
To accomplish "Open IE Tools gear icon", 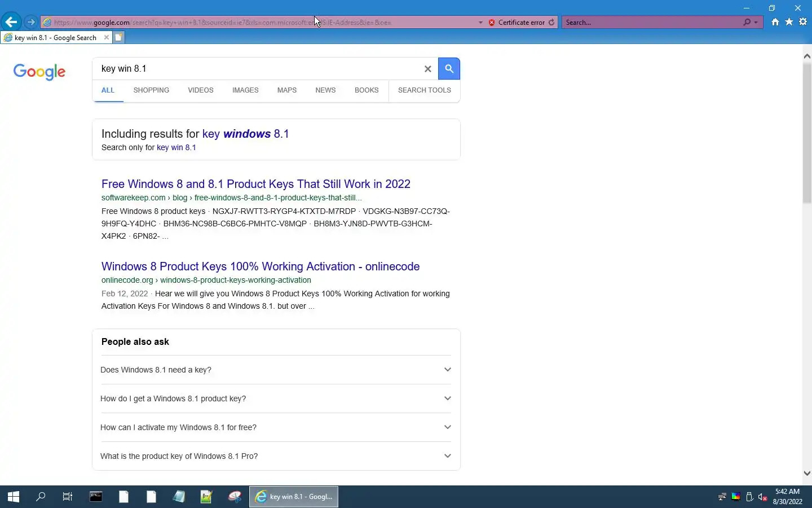I will coord(803,22).
